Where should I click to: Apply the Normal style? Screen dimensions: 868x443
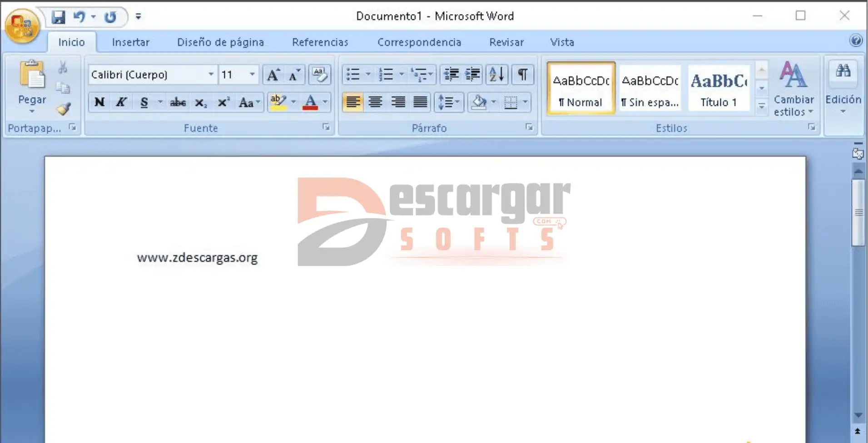pos(581,88)
